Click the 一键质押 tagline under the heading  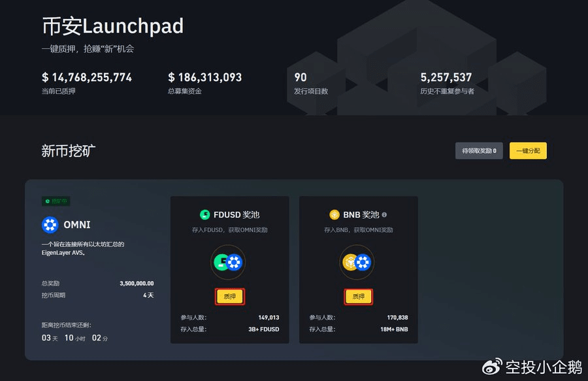click(88, 49)
